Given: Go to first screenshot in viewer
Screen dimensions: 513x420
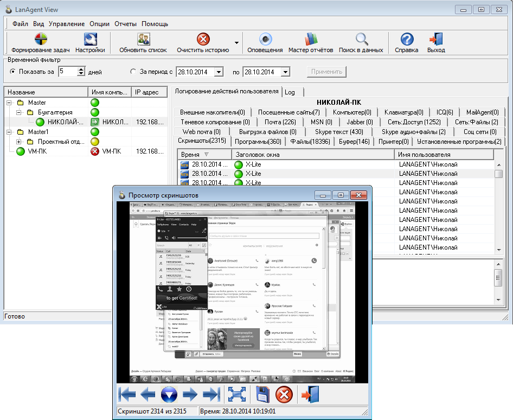Looking at the screenshot, I should pos(127,394).
